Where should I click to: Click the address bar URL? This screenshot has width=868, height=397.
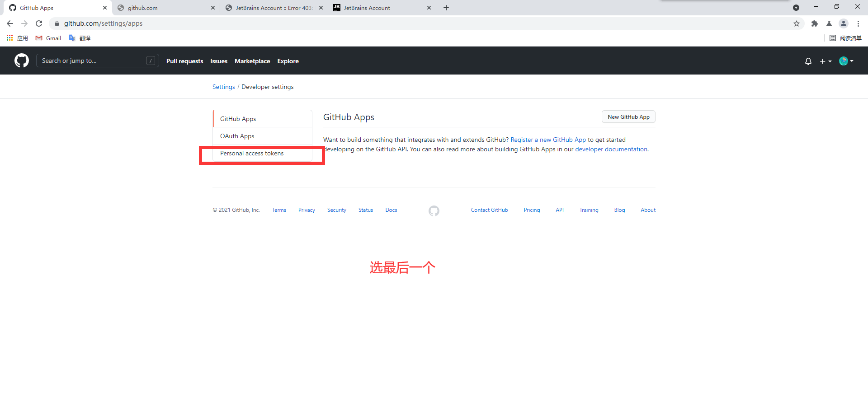click(x=103, y=23)
